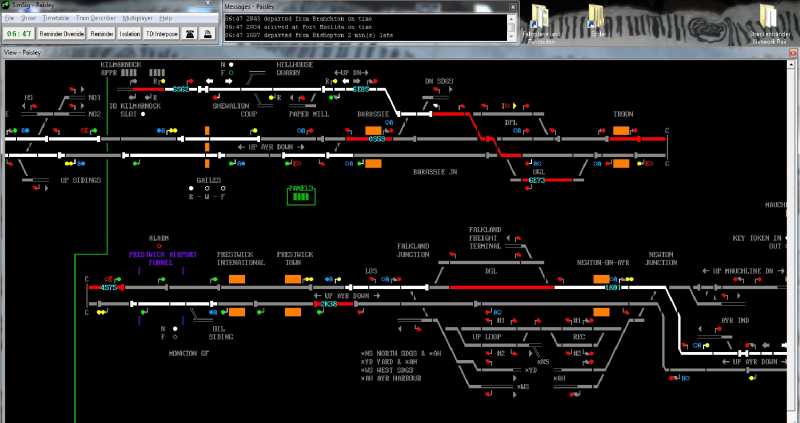Click the red shunt signal under UP SIDINGS

tap(36, 188)
